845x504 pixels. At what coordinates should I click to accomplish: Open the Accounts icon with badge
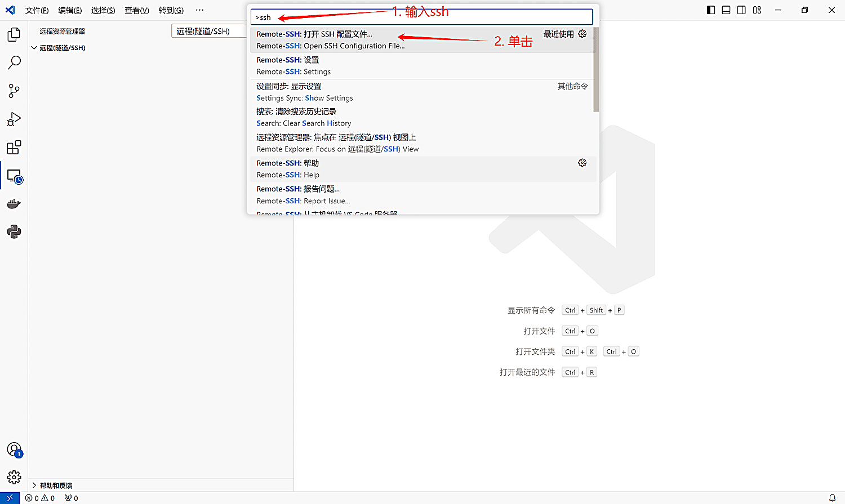coord(15,450)
